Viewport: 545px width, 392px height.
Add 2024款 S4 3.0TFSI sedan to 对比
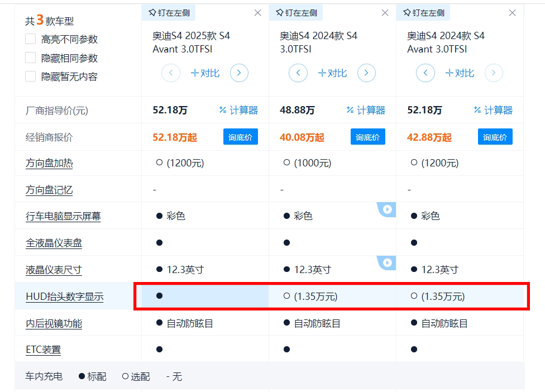tap(332, 73)
